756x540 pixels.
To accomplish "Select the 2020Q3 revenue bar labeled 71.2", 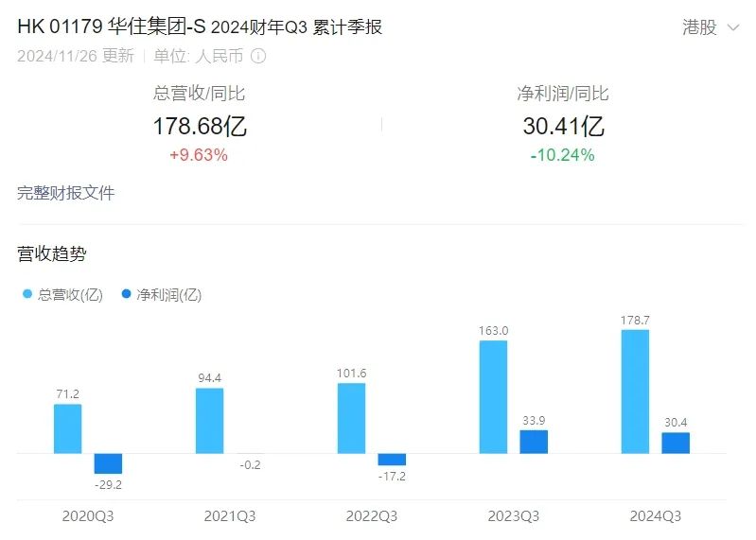I will 67,428.
